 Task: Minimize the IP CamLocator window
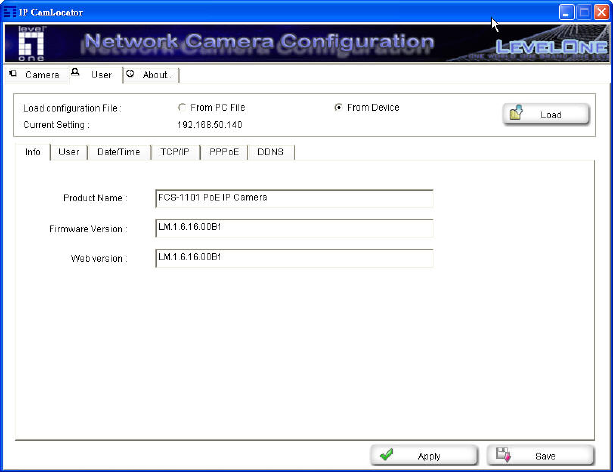pos(566,10)
